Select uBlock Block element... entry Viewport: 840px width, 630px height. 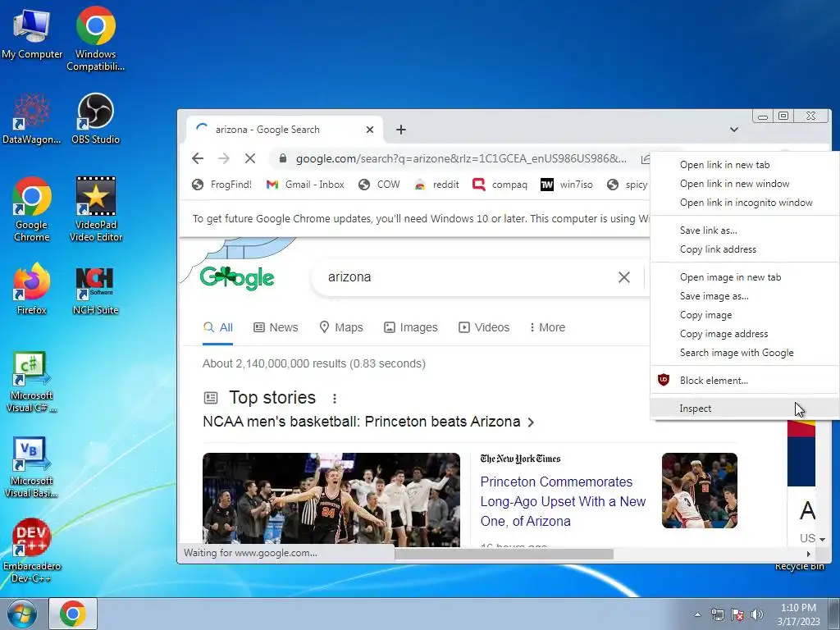[x=745, y=381]
